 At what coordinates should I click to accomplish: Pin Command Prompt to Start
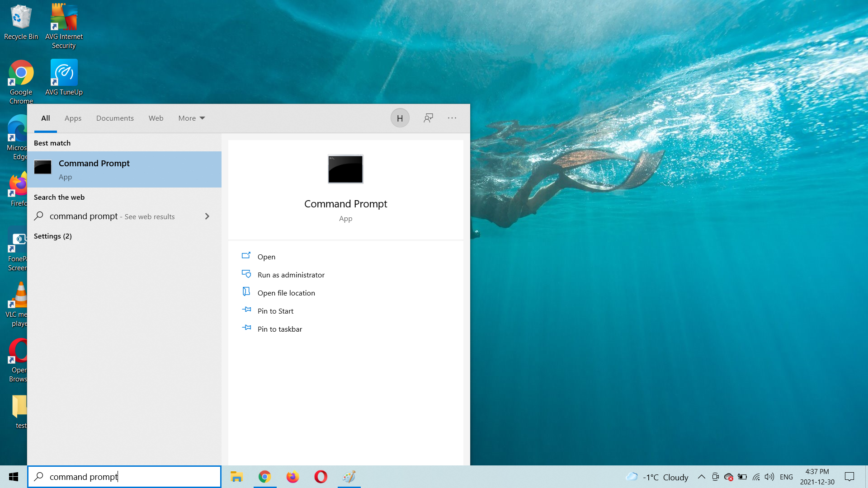275,311
